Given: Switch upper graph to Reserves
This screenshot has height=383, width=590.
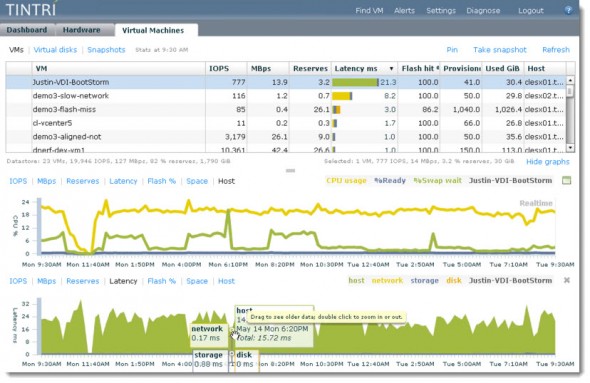Looking at the screenshot, I should 82,181.
